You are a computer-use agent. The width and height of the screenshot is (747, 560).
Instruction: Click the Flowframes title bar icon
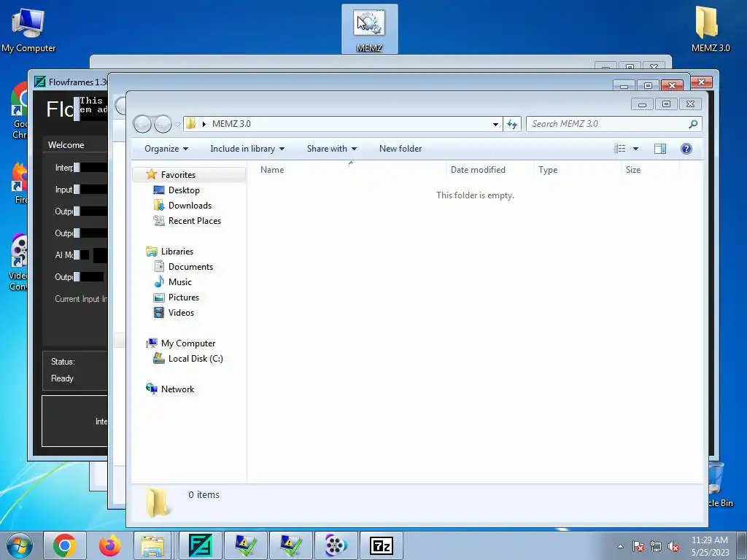(40, 82)
